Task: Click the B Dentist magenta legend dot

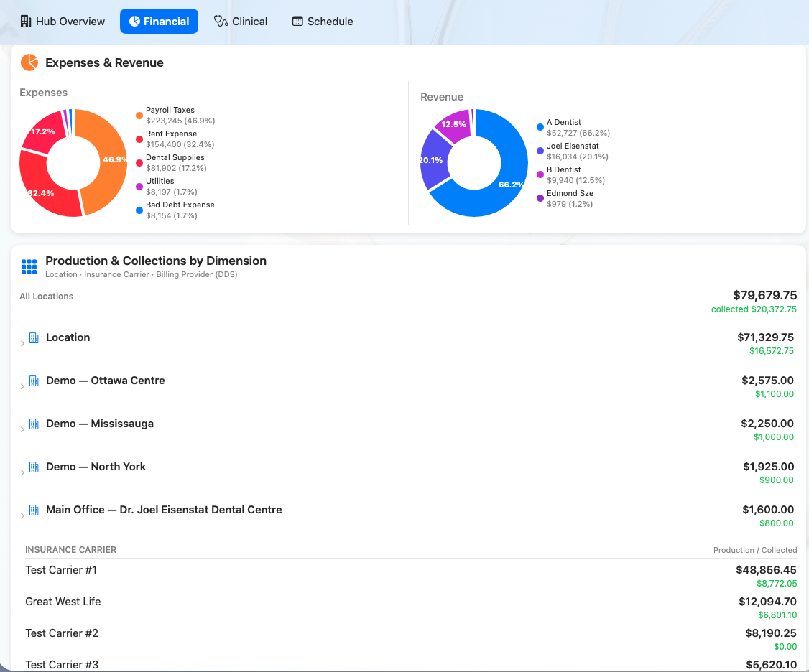Action: [x=540, y=174]
